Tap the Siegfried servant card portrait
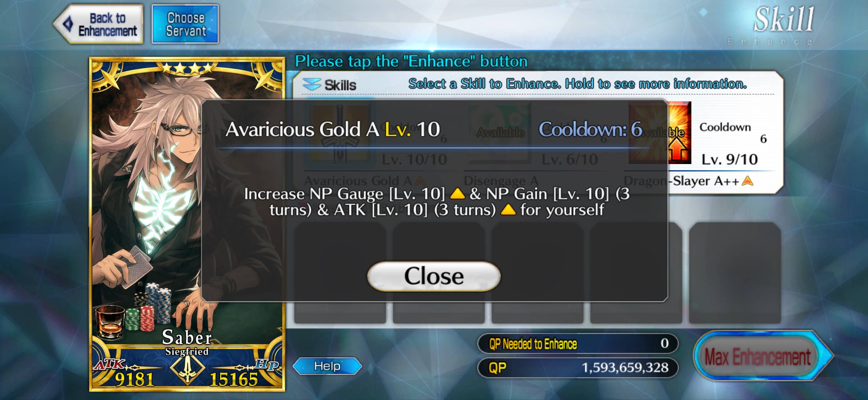 click(x=187, y=224)
